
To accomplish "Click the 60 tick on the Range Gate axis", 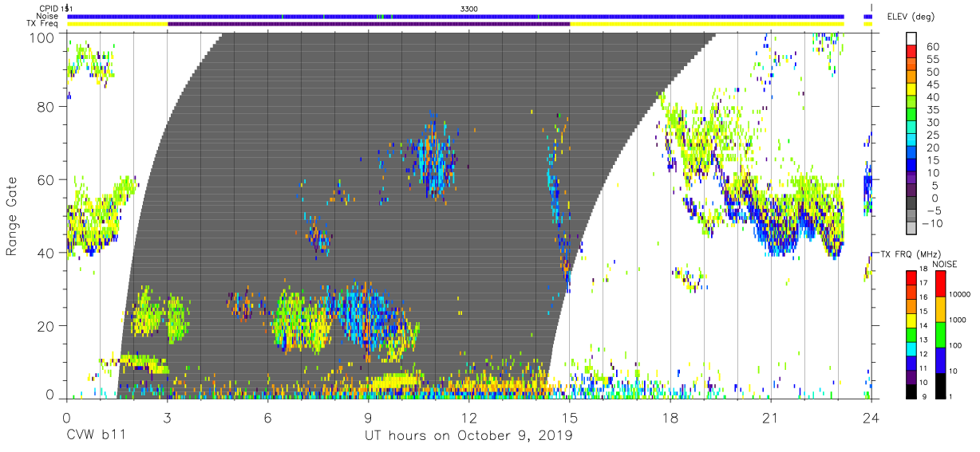I will [x=45, y=180].
